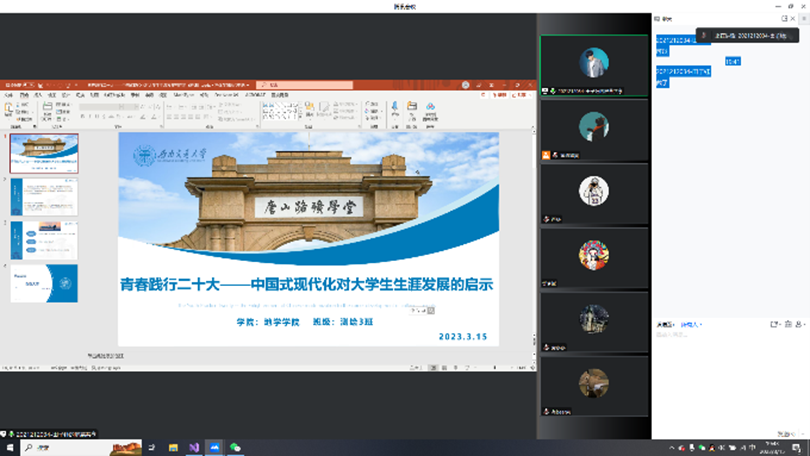The image size is (810, 456).
Task: Select slide 4 thumbnail in slide panel
Action: 44,283
